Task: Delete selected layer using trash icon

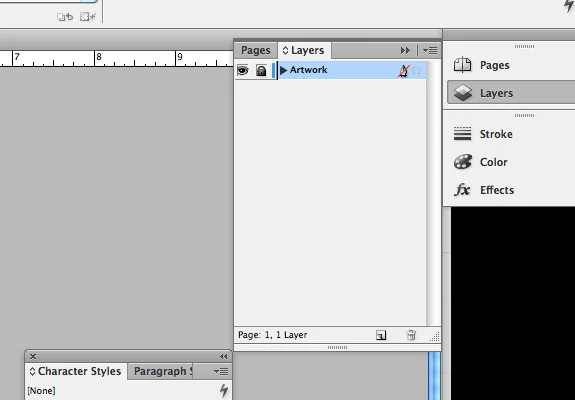Action: point(411,335)
